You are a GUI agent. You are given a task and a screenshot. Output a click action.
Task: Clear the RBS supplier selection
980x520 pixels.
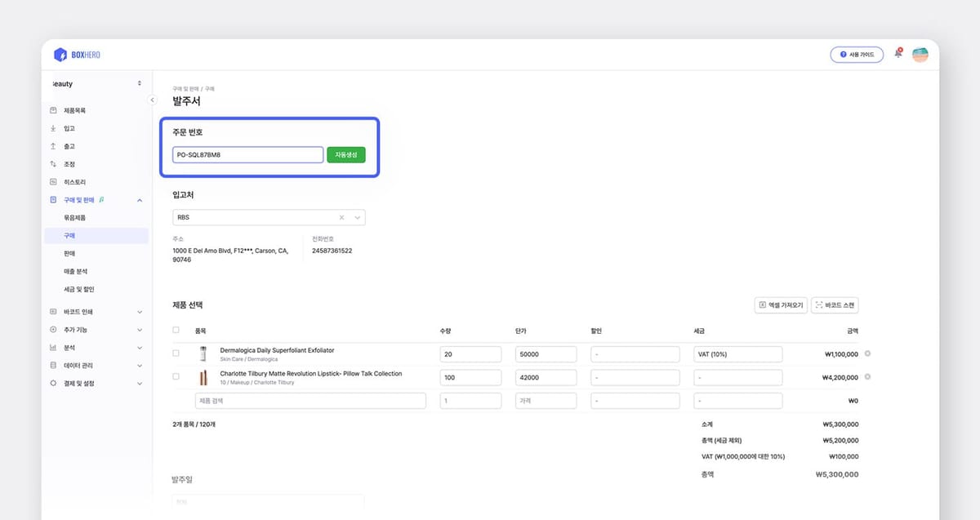(342, 218)
